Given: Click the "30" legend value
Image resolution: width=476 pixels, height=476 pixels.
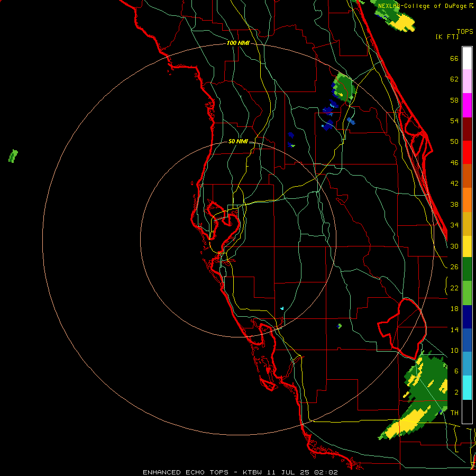Looking at the screenshot, I should [454, 246].
